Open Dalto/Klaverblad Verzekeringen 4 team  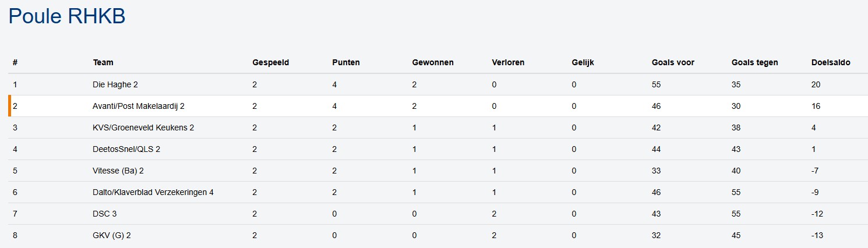pyautogui.click(x=153, y=192)
